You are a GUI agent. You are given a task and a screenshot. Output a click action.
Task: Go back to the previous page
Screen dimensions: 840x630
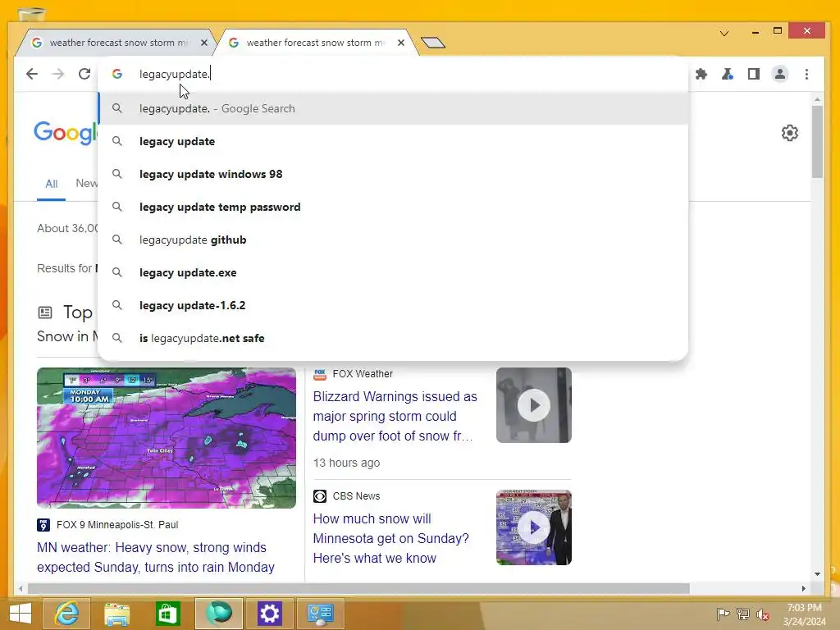pos(32,74)
